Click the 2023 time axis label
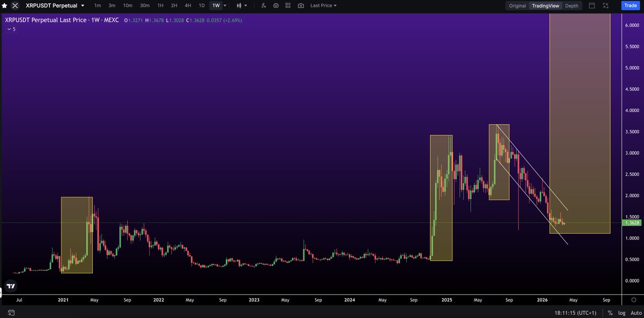The height and width of the screenshot is (318, 644). pyautogui.click(x=254, y=300)
